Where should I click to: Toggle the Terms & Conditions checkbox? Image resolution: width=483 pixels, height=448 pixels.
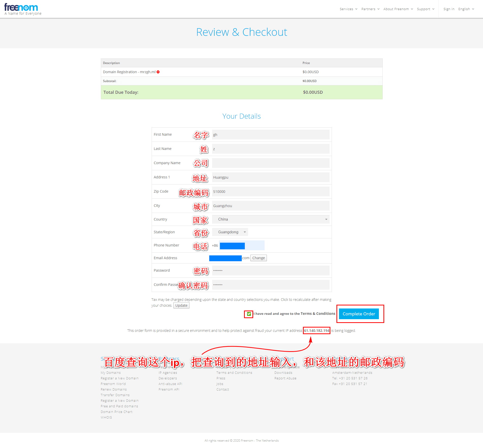[249, 314]
